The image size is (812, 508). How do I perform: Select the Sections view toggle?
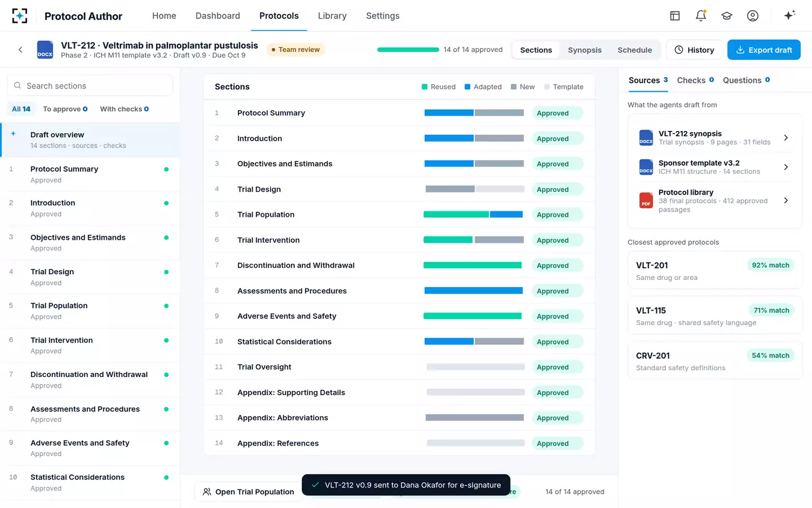click(x=536, y=50)
